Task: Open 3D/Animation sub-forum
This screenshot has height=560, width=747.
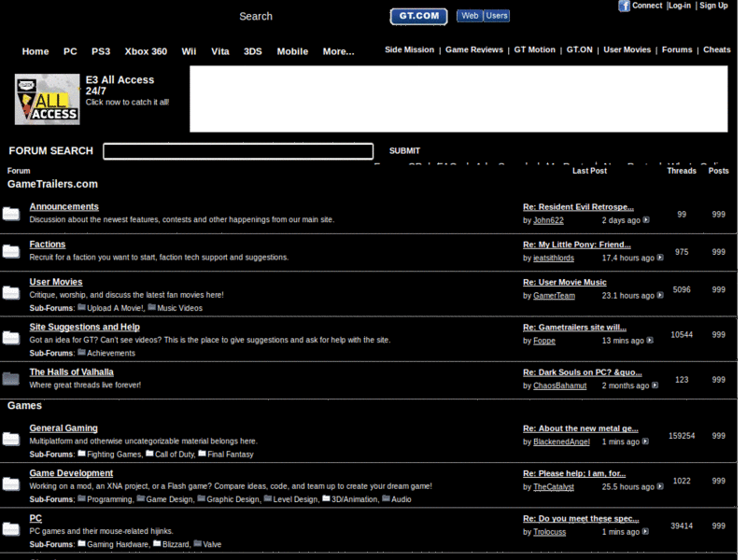Action: [355, 499]
